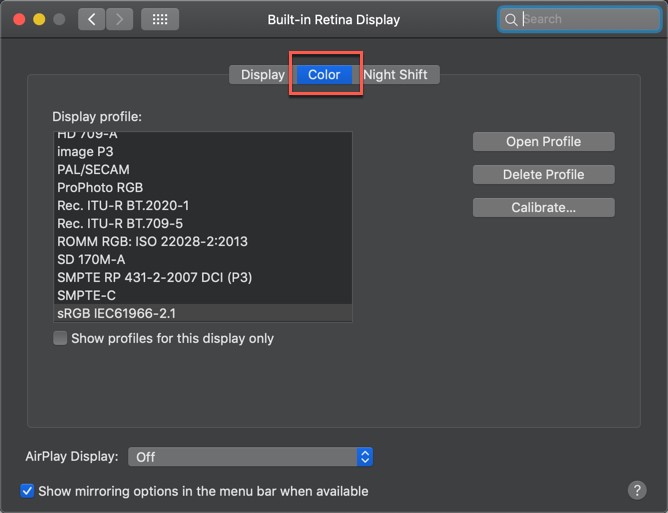Close the window with the red button
The image size is (668, 513).
coord(19,19)
